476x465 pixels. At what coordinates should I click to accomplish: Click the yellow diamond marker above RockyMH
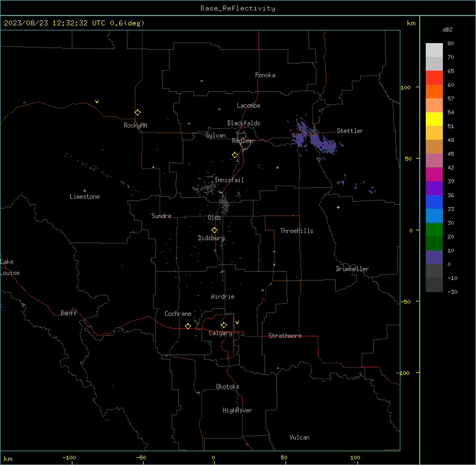point(138,113)
